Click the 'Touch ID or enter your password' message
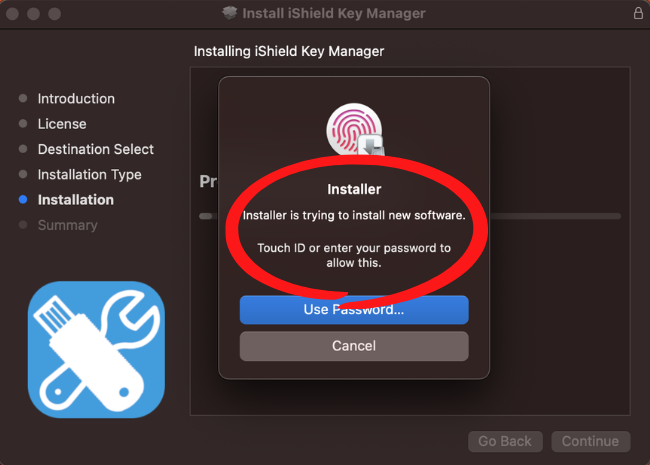Screen dimensions: 650x465 click(x=354, y=255)
